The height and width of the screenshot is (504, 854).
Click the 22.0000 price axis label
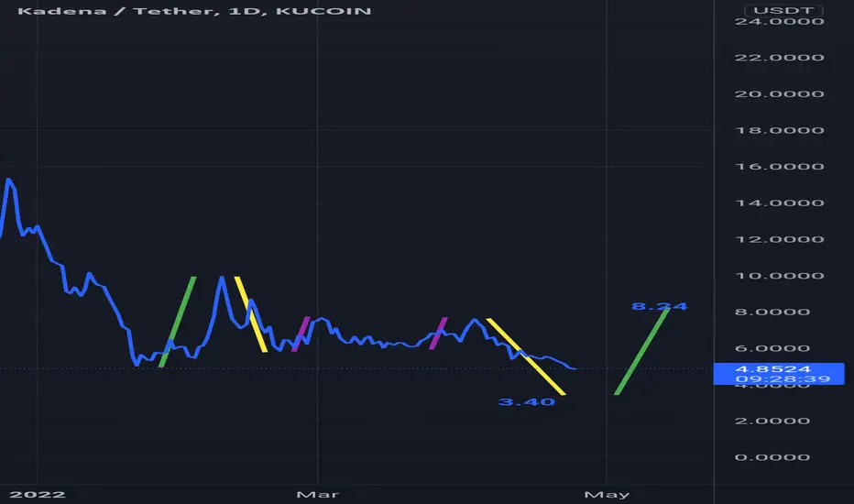click(x=780, y=57)
